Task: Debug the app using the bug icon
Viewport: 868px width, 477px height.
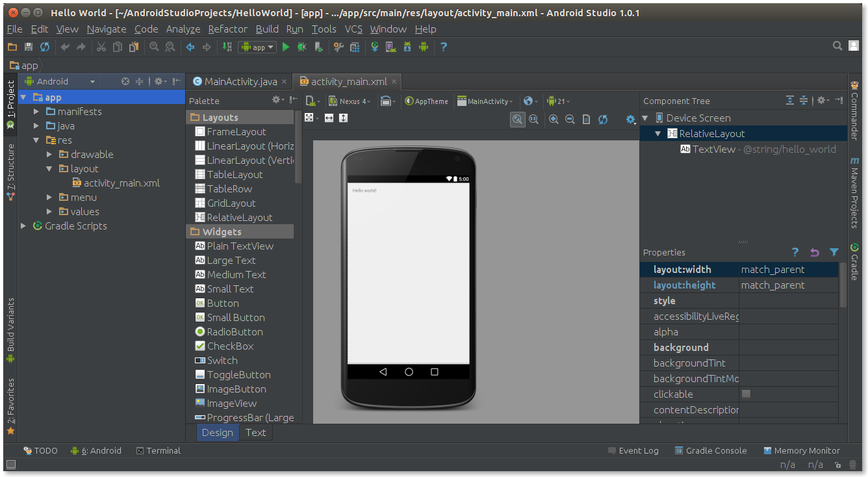Action: tap(301, 47)
